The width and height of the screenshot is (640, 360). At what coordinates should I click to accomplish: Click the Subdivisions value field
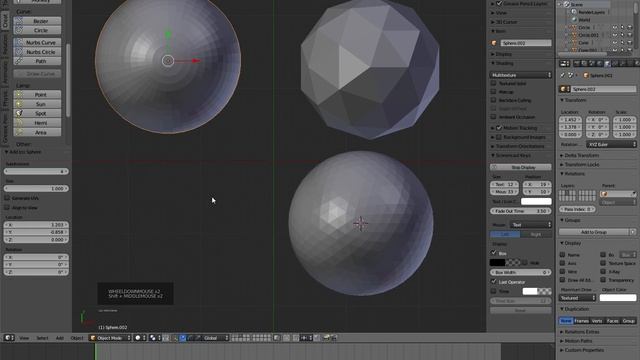coord(36,171)
